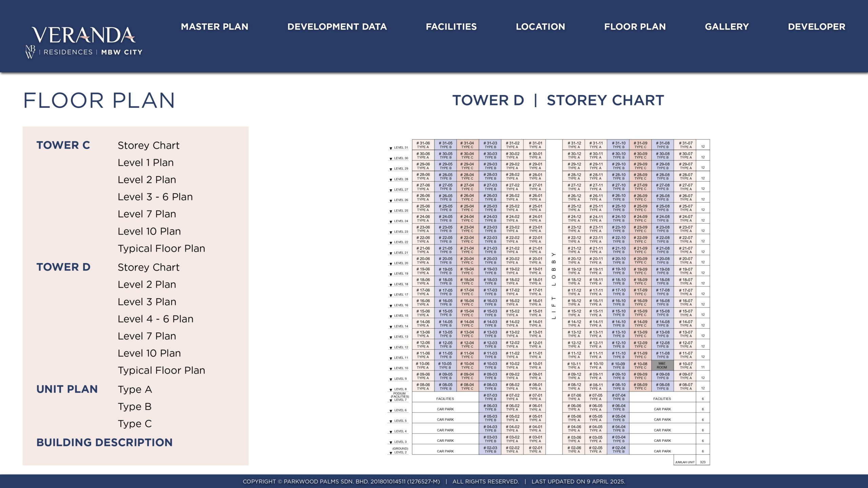Click unit # 25-11 Type A cell
Viewport: 868px width, 488px height.
pyautogui.click(x=596, y=208)
